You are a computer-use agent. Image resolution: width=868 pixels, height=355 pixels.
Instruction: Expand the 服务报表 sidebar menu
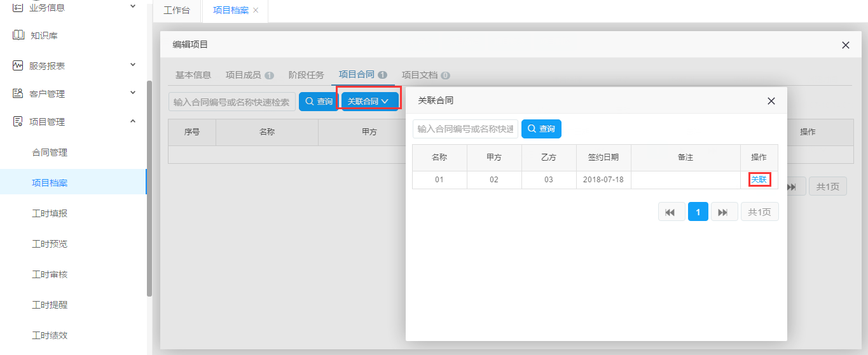pyautogui.click(x=133, y=65)
